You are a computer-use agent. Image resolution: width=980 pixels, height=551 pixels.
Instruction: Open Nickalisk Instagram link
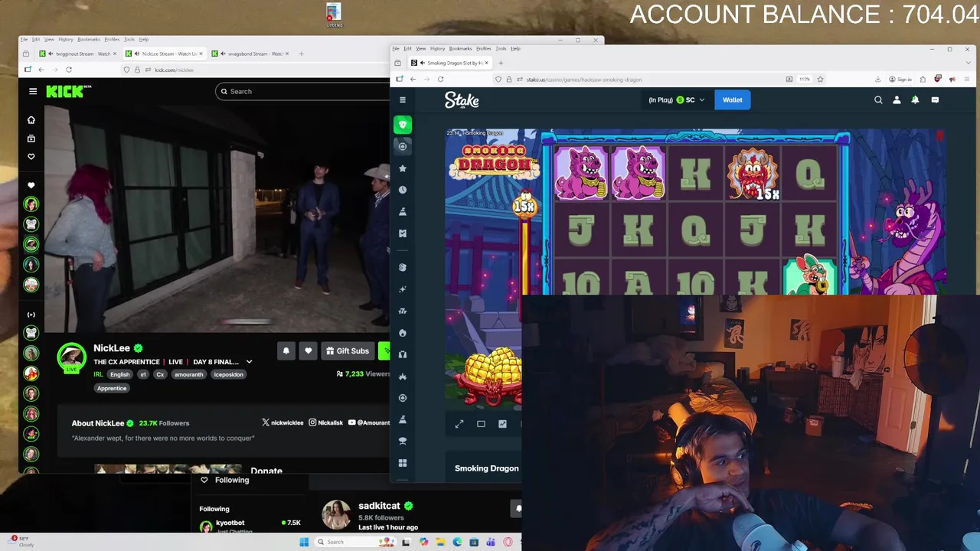[326, 422]
